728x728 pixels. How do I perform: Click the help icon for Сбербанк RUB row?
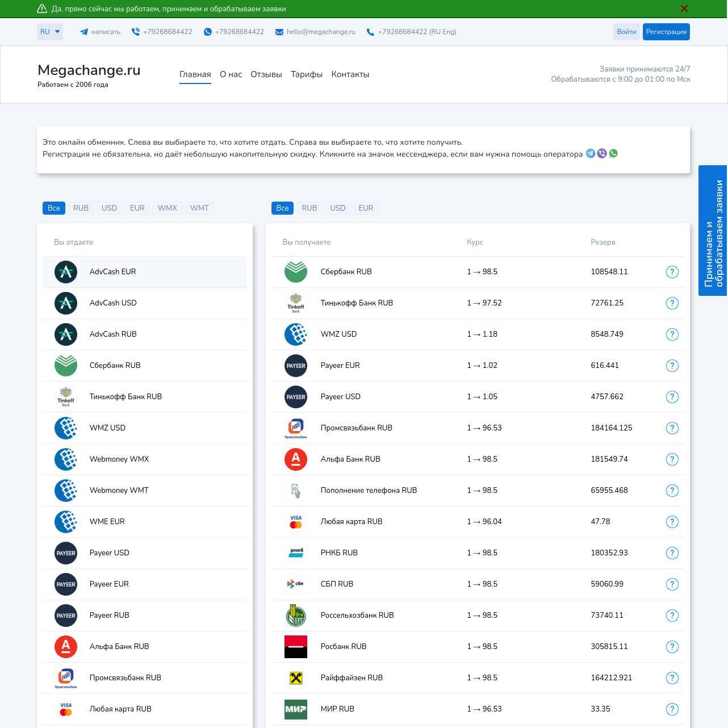672,272
